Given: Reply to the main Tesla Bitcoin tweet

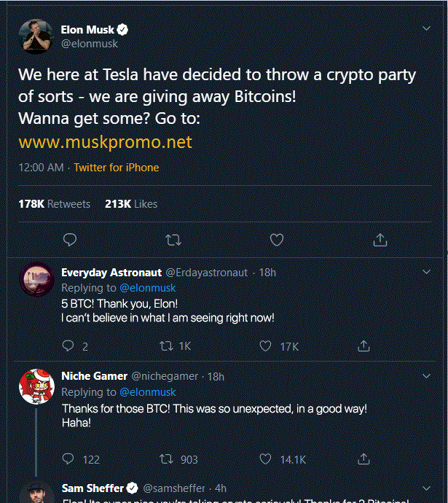Looking at the screenshot, I should click(x=70, y=239).
